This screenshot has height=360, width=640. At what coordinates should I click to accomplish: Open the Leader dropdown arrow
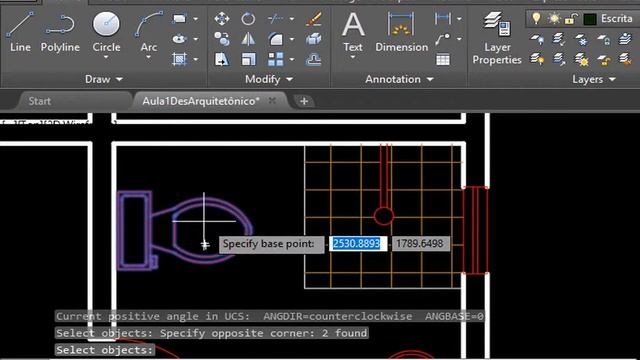click(x=459, y=39)
